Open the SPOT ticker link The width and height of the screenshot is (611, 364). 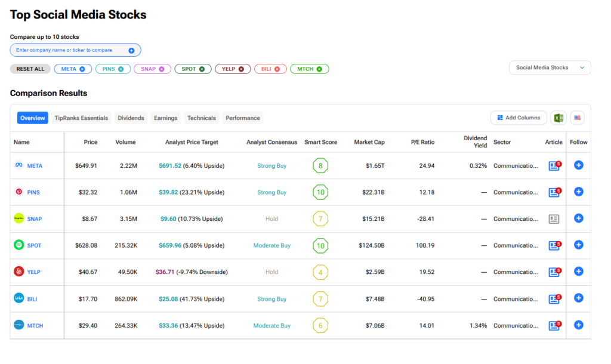pos(34,245)
